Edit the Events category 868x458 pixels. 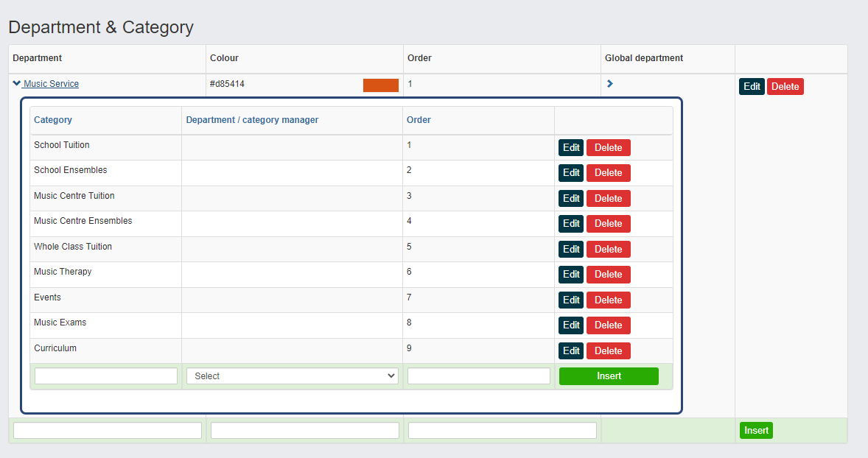[x=571, y=300]
